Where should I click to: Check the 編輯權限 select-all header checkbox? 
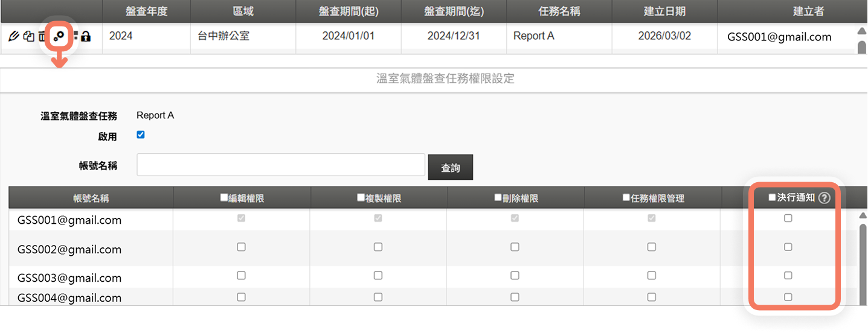224,197
